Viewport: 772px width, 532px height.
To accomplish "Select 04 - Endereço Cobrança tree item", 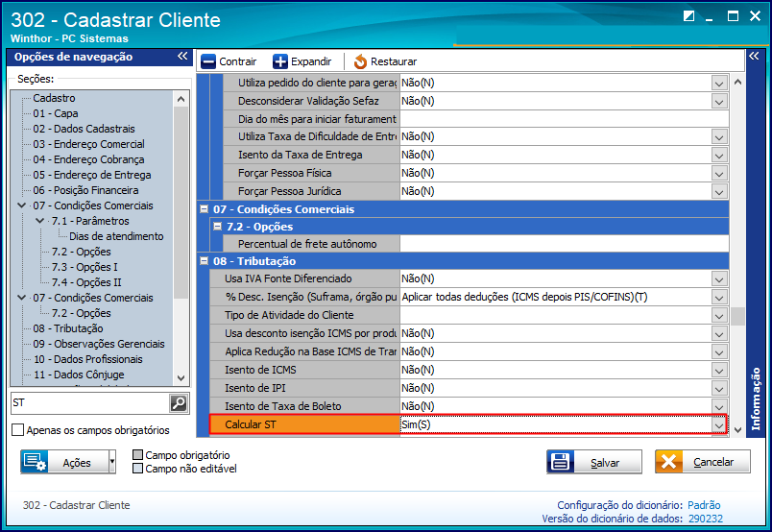I will [x=88, y=159].
